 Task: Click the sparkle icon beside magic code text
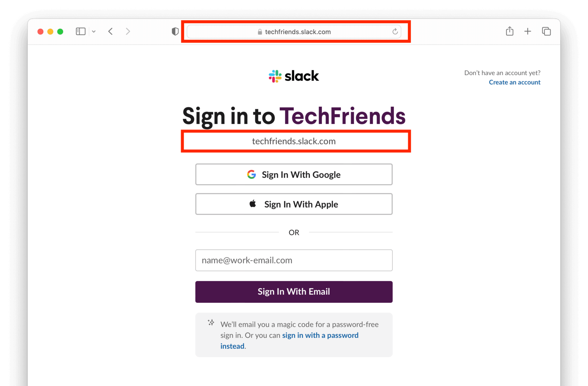pyautogui.click(x=211, y=322)
